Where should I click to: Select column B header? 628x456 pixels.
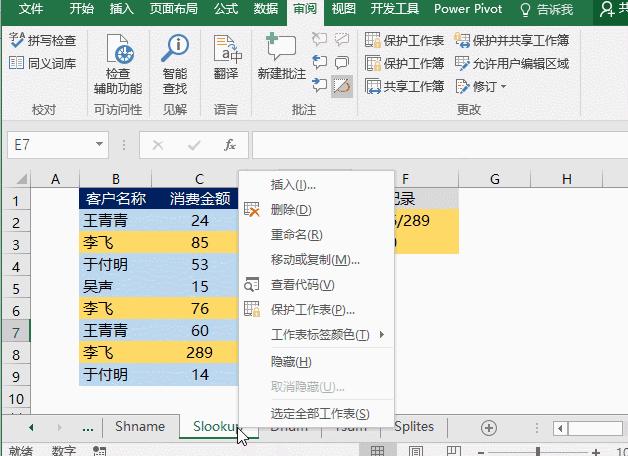pyautogui.click(x=115, y=179)
